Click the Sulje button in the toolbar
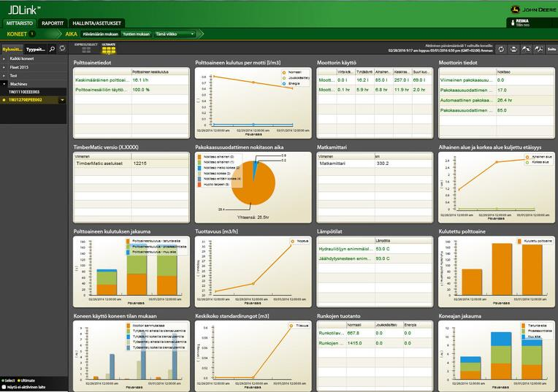Viewport: 558px width, 392px height. pyautogui.click(x=551, y=50)
